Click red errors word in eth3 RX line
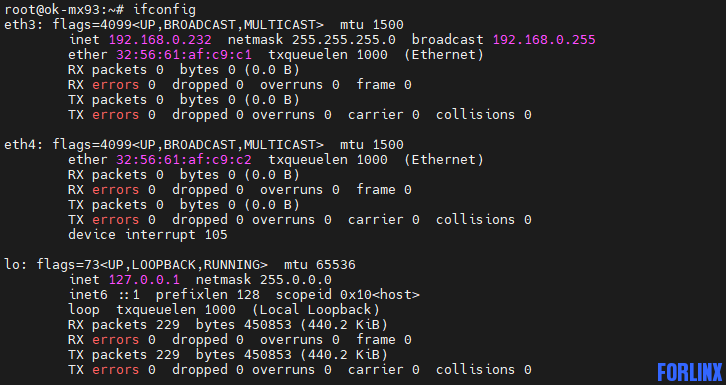Screen dimensions: 726x385 (115, 85)
